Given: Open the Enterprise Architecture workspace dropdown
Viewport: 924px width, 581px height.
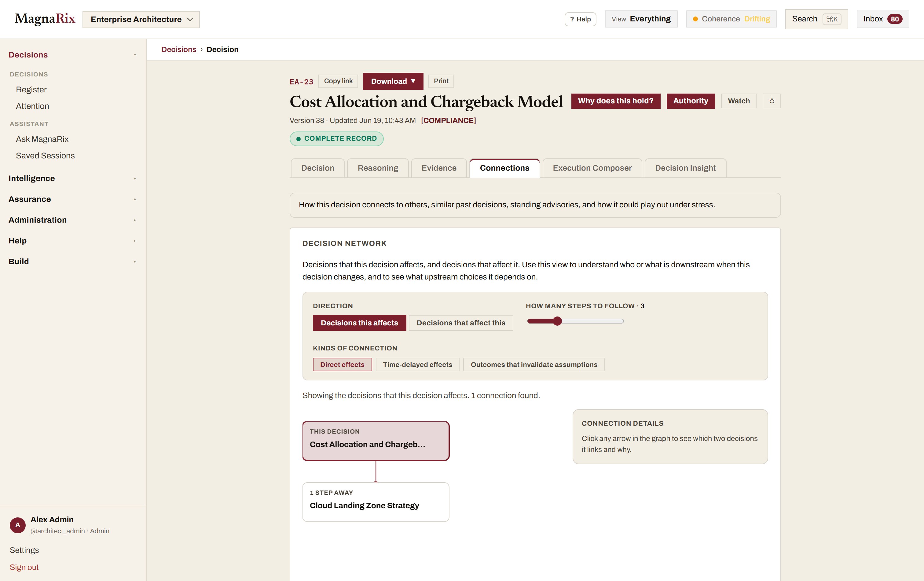Looking at the screenshot, I should point(141,19).
